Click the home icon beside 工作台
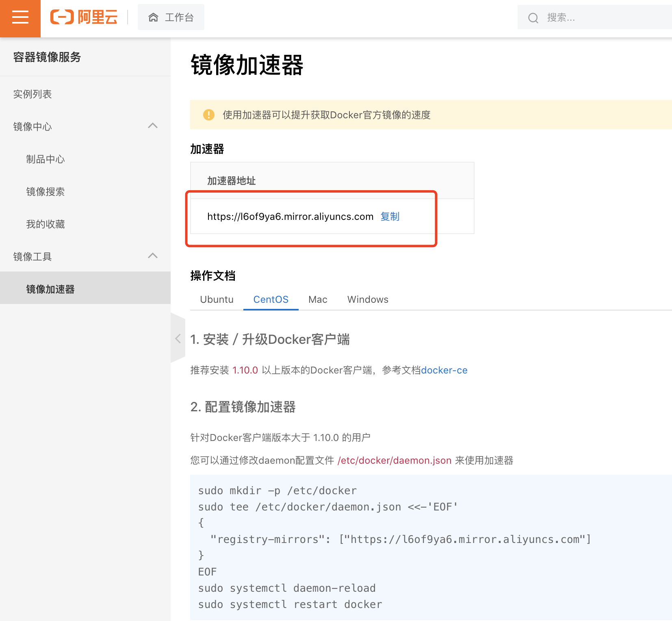The height and width of the screenshot is (621, 672). (153, 17)
